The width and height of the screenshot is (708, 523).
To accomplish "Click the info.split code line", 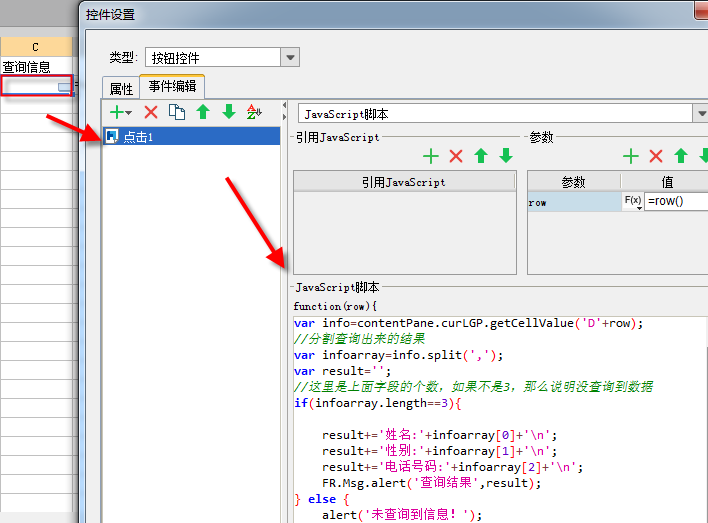I will pos(398,355).
